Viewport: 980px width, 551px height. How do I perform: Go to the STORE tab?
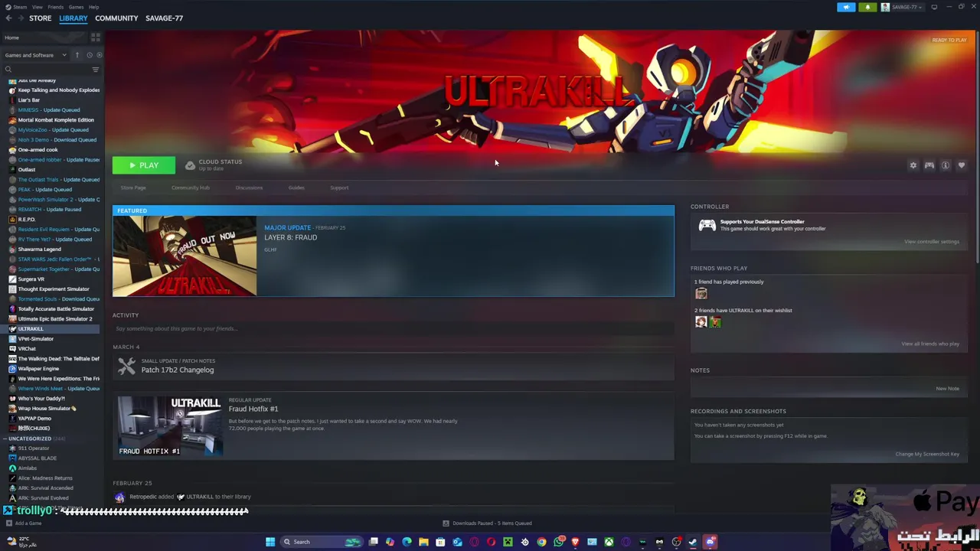coord(40,18)
